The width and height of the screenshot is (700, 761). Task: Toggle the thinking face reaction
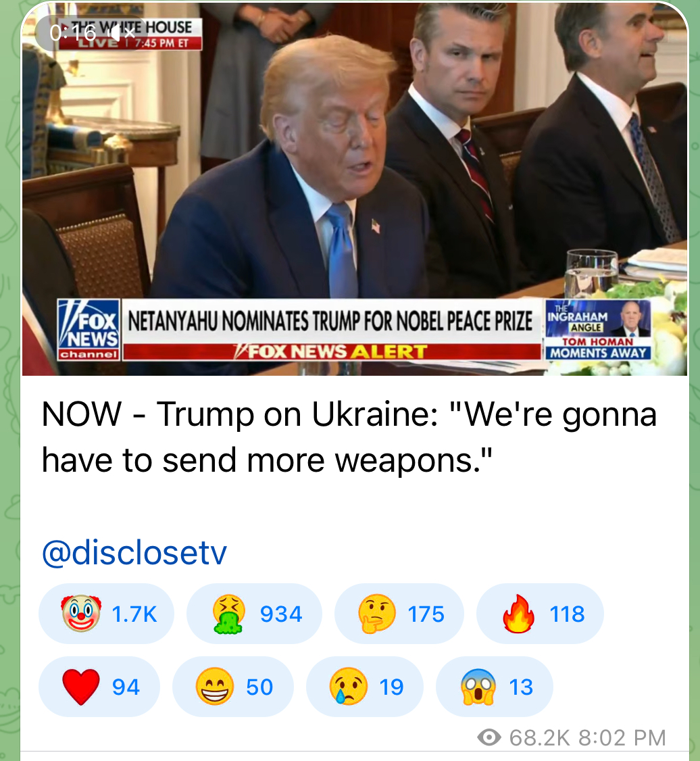pyautogui.click(x=399, y=614)
